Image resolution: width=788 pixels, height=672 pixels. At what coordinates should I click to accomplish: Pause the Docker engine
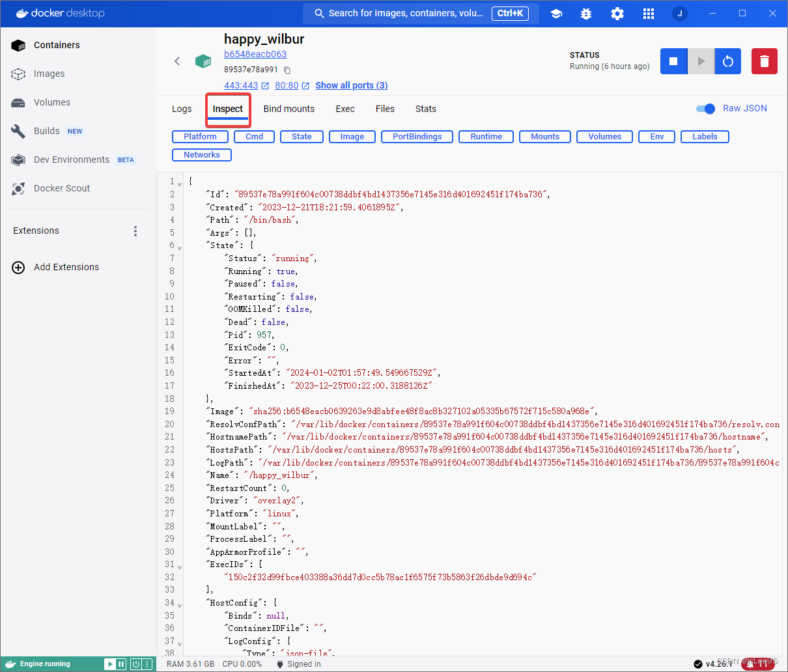pos(121,664)
